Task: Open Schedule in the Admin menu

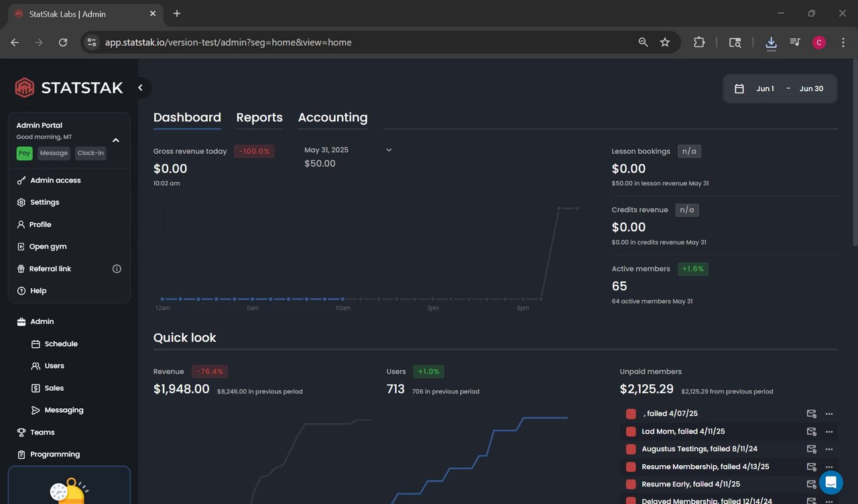Action: [x=61, y=344]
